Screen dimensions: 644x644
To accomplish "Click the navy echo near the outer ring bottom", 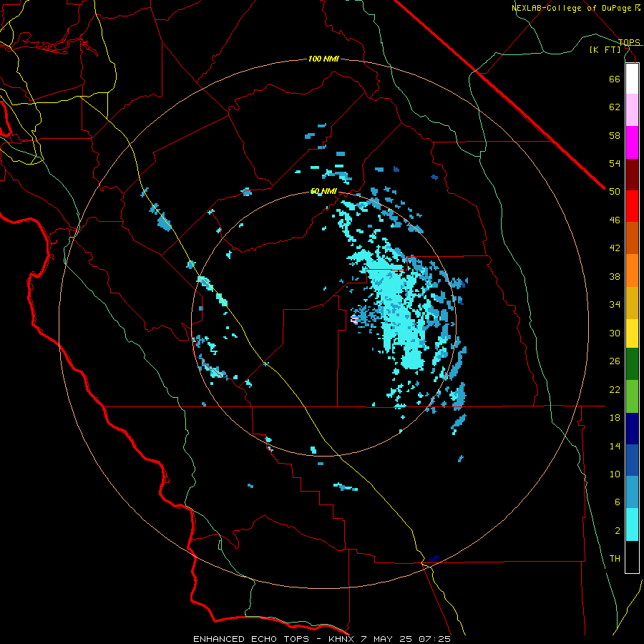I will point(434,557).
